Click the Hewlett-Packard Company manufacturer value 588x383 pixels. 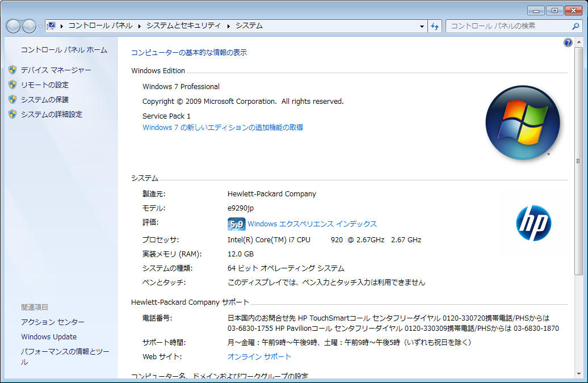tap(271, 193)
